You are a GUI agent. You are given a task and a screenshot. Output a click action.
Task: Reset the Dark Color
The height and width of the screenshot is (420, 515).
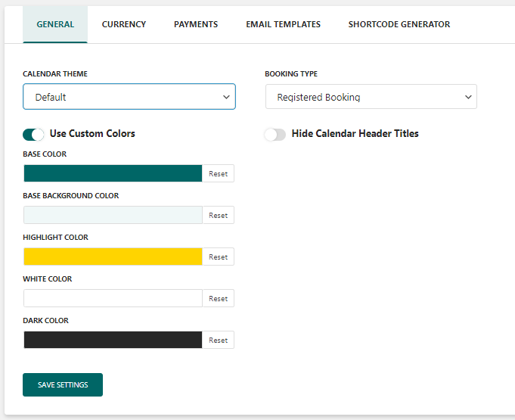[219, 340]
